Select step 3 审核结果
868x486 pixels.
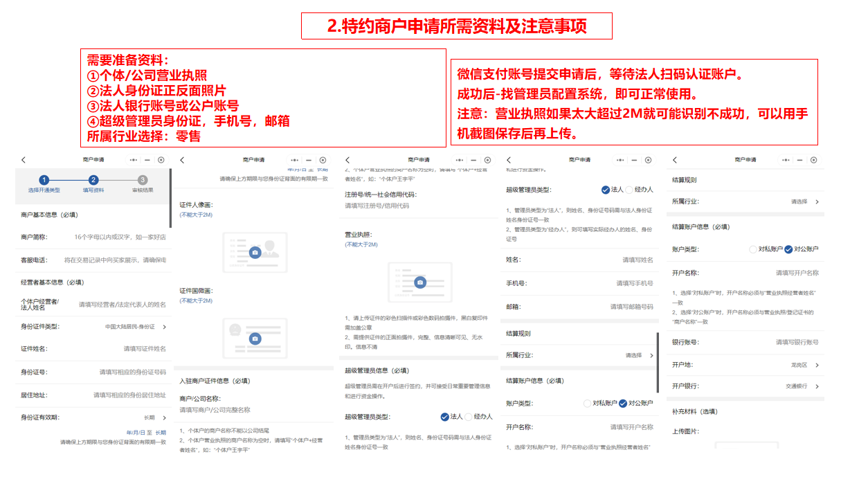(x=143, y=183)
